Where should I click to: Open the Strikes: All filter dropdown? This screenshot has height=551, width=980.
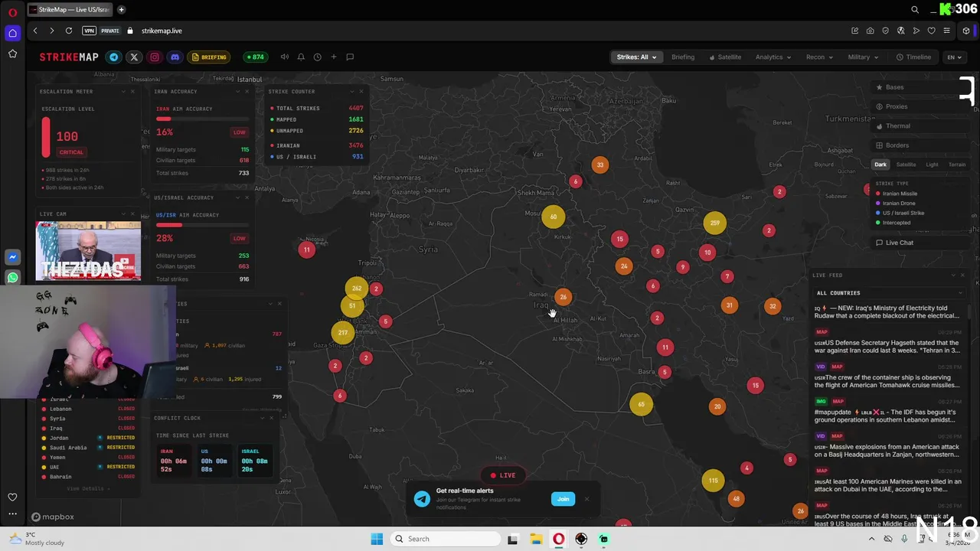point(636,57)
